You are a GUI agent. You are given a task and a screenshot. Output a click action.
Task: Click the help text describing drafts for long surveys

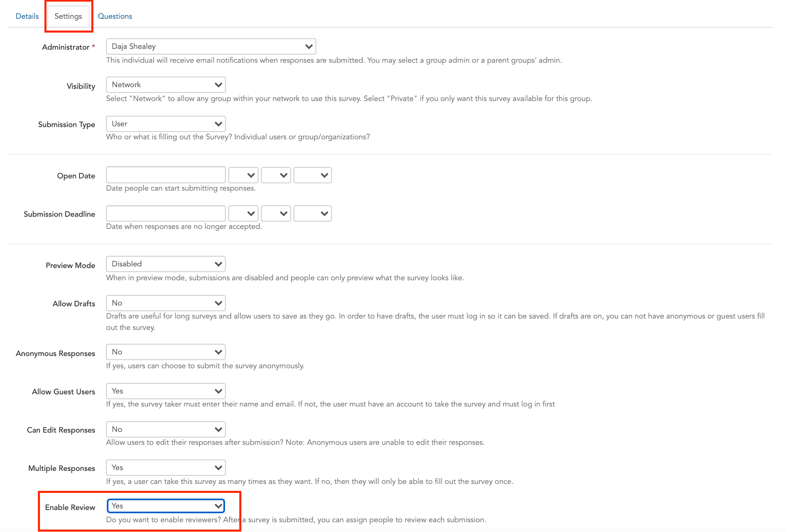tap(435, 322)
